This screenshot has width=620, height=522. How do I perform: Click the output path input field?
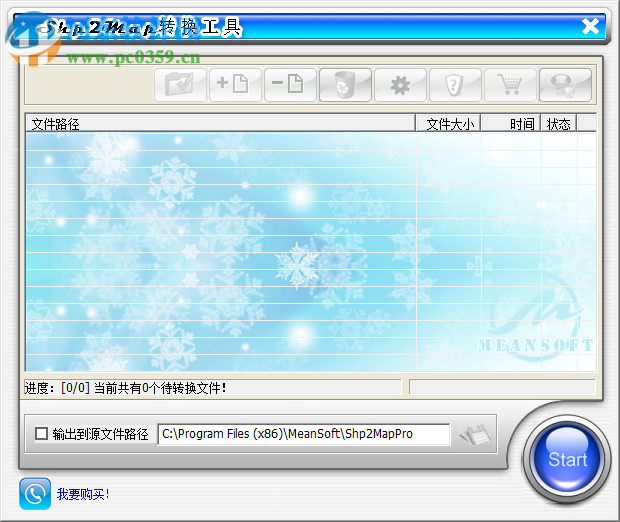pyautogui.click(x=304, y=434)
